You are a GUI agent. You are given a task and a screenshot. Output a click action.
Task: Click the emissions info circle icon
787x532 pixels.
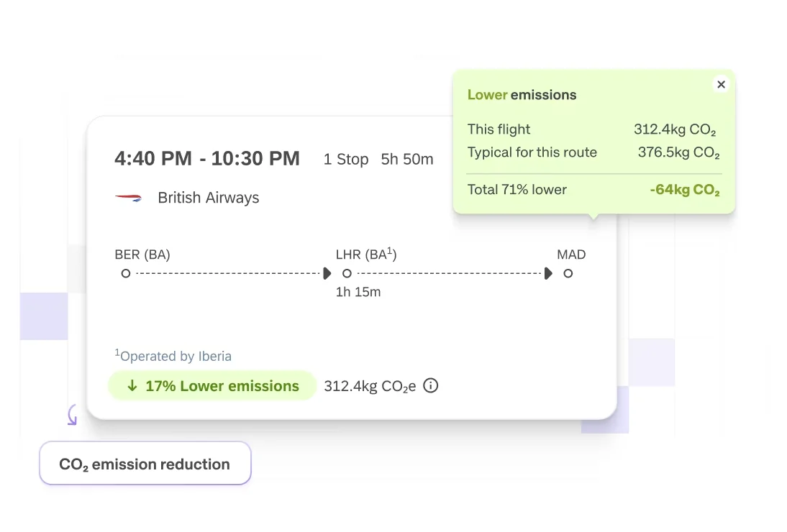tap(431, 385)
